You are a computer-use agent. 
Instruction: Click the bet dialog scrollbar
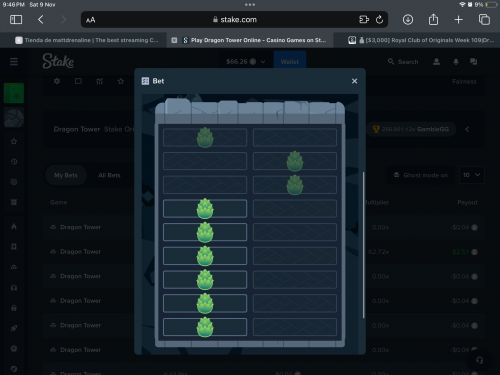(363, 245)
